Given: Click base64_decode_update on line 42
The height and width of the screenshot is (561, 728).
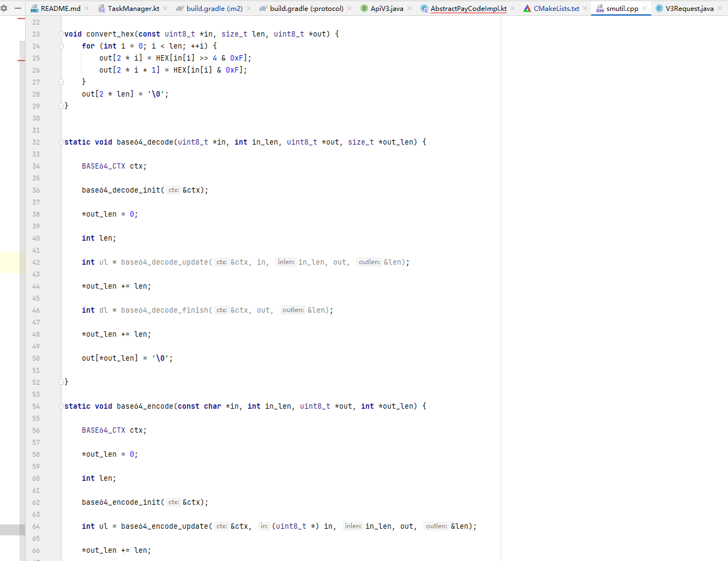Looking at the screenshot, I should [x=165, y=262].
